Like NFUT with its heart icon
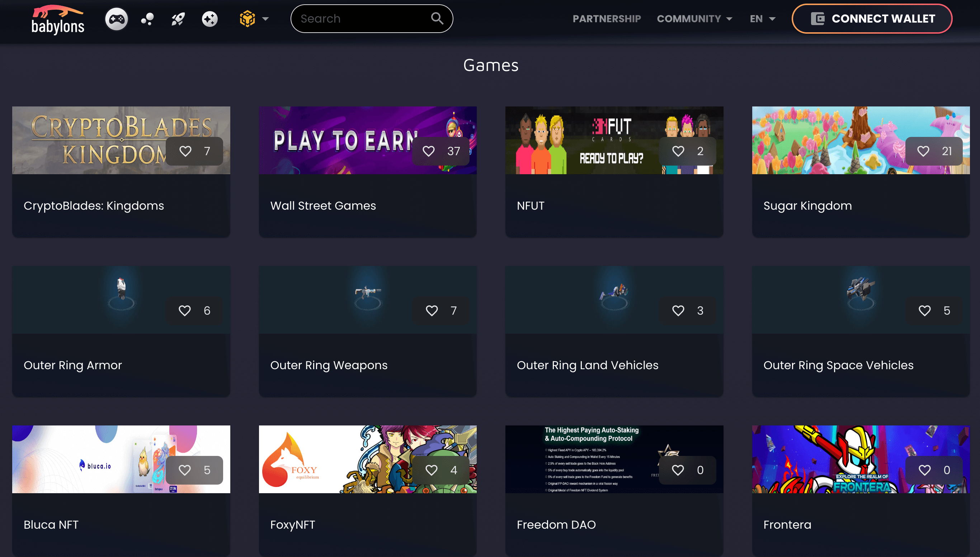Screen dimensions: 980x557 pyautogui.click(x=678, y=151)
